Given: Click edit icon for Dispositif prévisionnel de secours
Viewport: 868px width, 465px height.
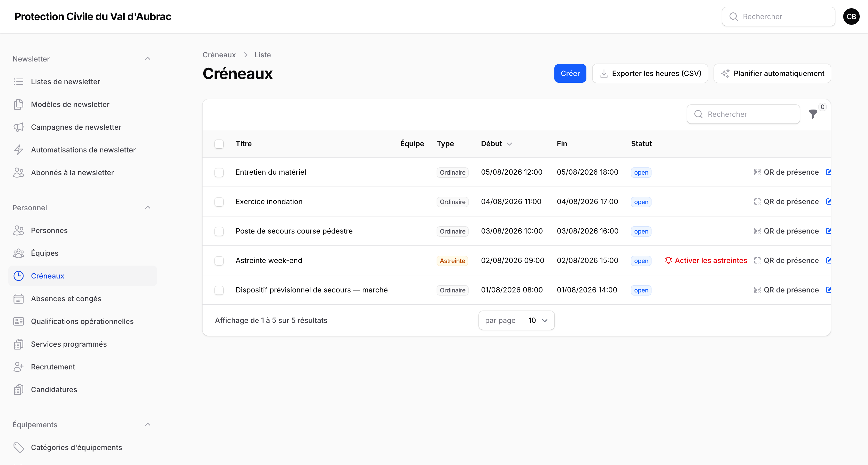Looking at the screenshot, I should point(828,290).
